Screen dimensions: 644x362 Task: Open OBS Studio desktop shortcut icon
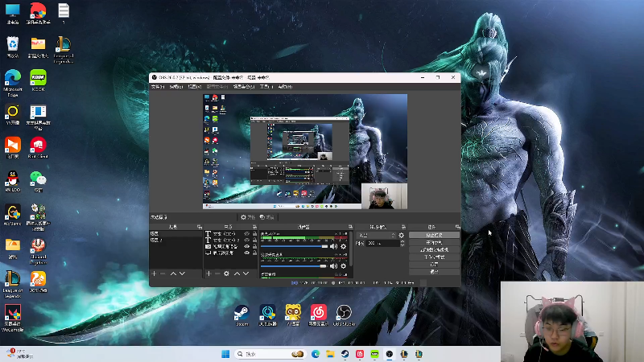click(x=344, y=313)
